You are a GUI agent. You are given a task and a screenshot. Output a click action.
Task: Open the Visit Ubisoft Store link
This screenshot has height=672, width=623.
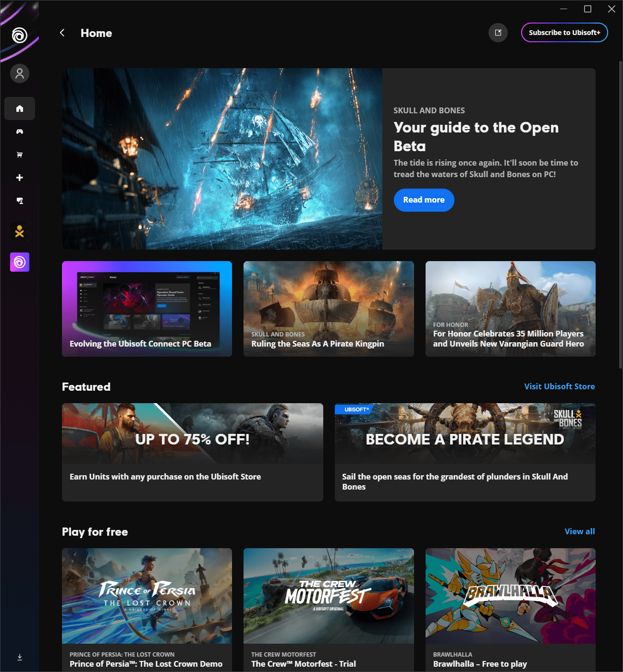pyautogui.click(x=560, y=386)
